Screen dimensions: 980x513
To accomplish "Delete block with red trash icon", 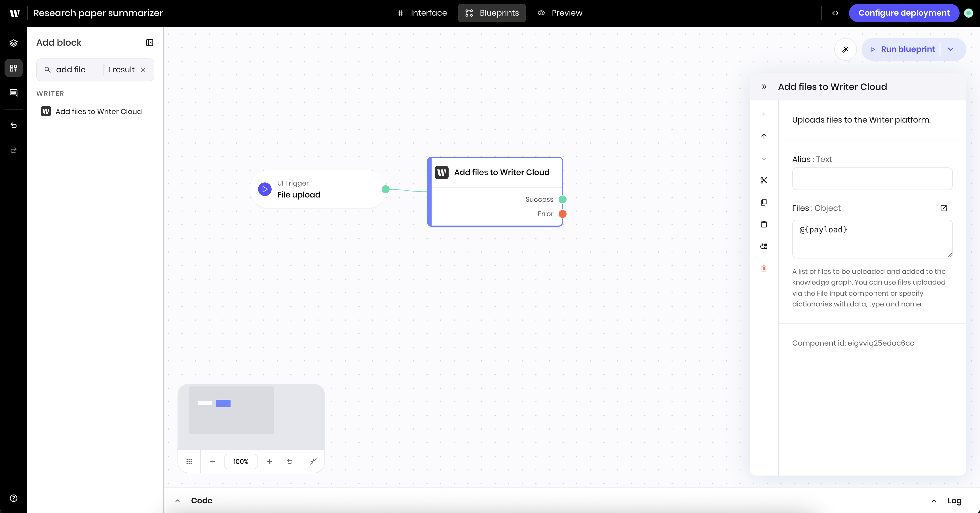I will point(764,268).
